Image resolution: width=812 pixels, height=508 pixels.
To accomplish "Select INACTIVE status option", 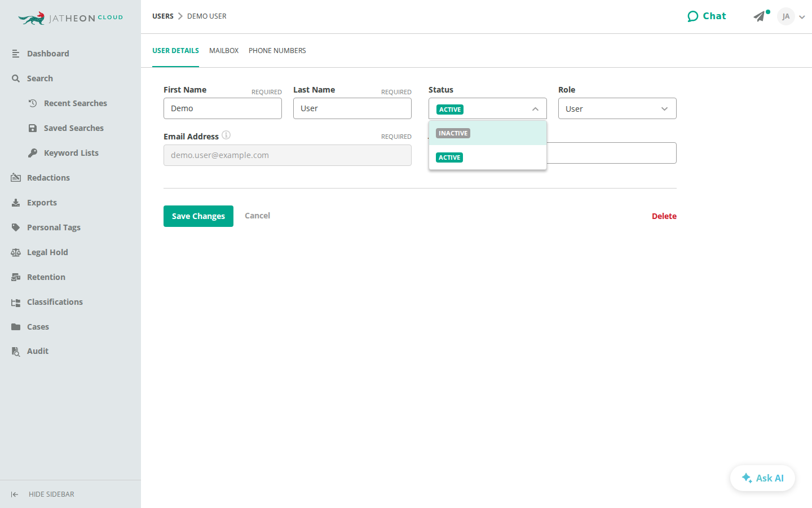I will (488, 133).
